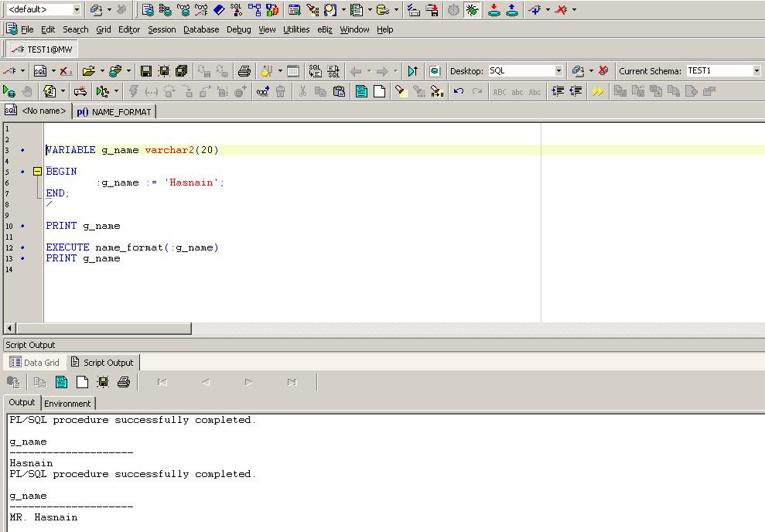The image size is (765, 532).
Task: Expand the default connection dropdown
Action: 76,10
